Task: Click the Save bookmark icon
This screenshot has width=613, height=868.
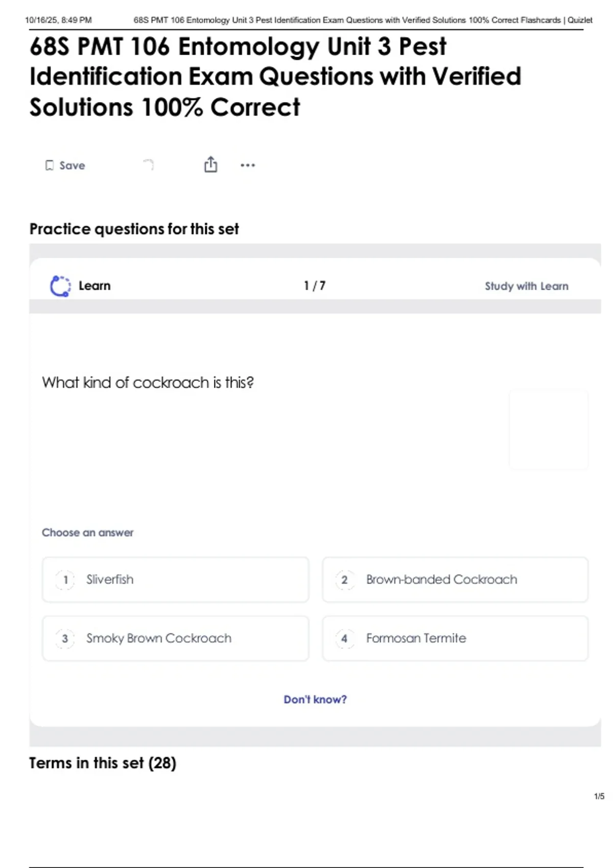Action: point(50,165)
